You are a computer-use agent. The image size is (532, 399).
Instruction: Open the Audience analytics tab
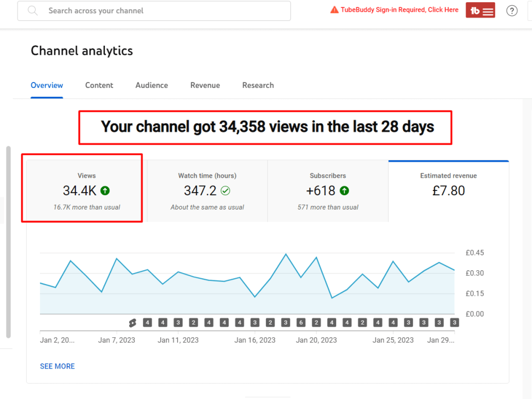(151, 85)
